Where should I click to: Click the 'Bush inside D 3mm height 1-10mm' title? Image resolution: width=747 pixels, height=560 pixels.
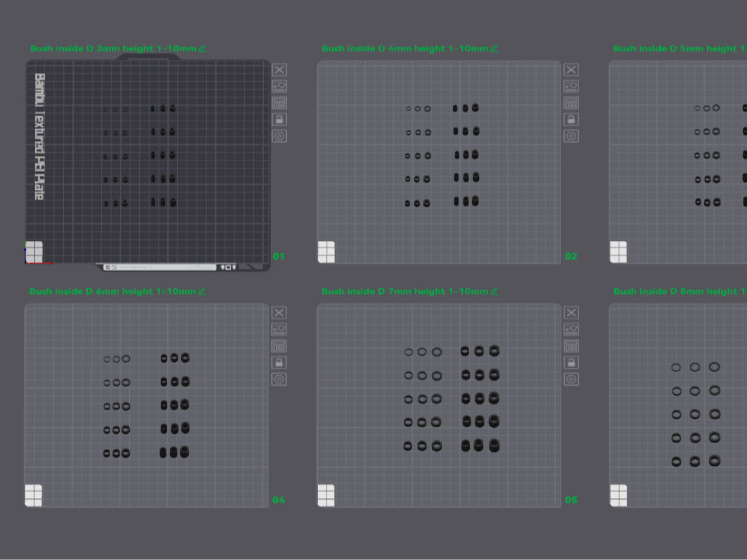click(113, 49)
